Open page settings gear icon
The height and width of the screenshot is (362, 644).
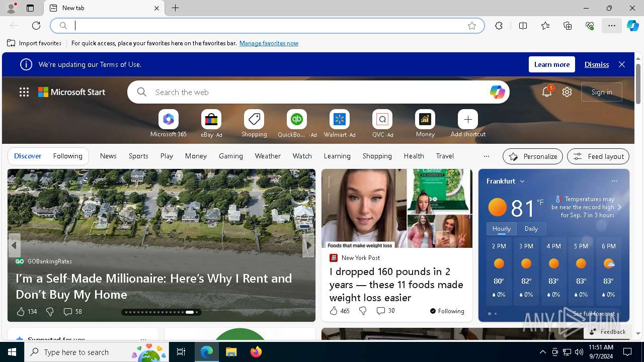(x=567, y=92)
